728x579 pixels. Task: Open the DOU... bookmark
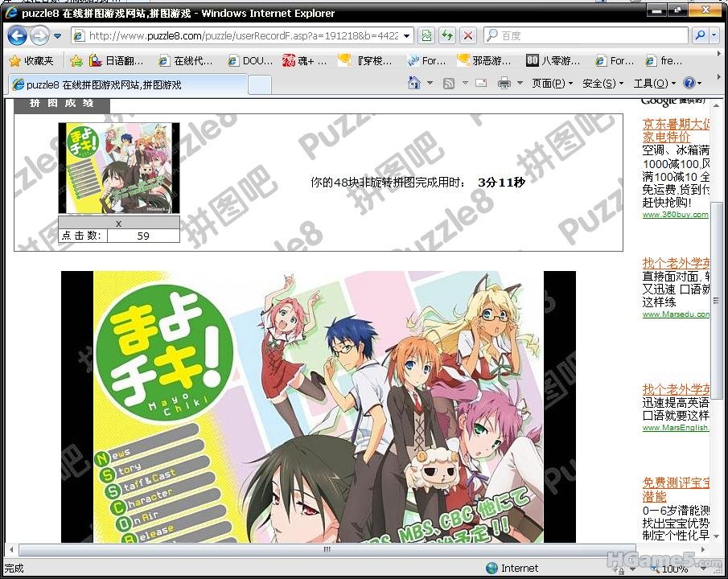pyautogui.click(x=251, y=61)
